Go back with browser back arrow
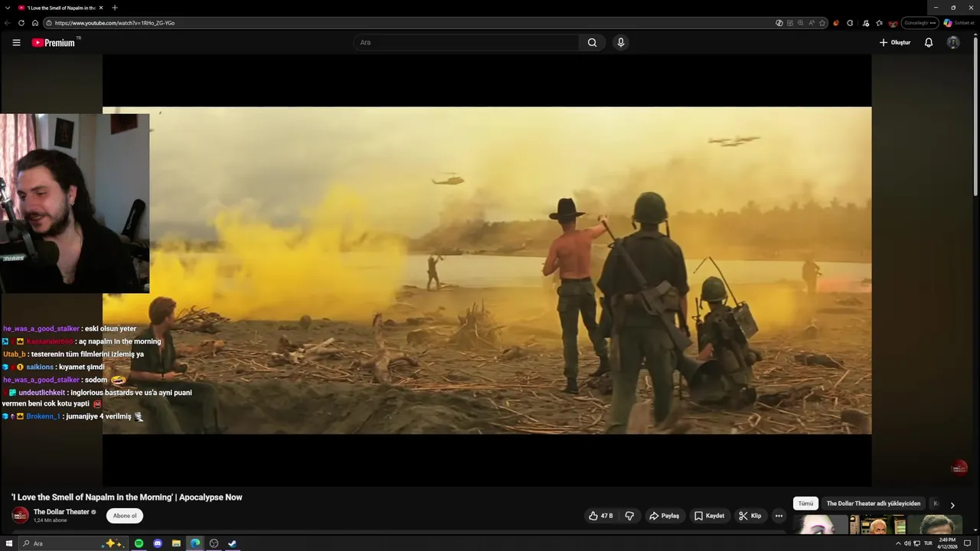The width and height of the screenshot is (980, 551). tap(8, 23)
